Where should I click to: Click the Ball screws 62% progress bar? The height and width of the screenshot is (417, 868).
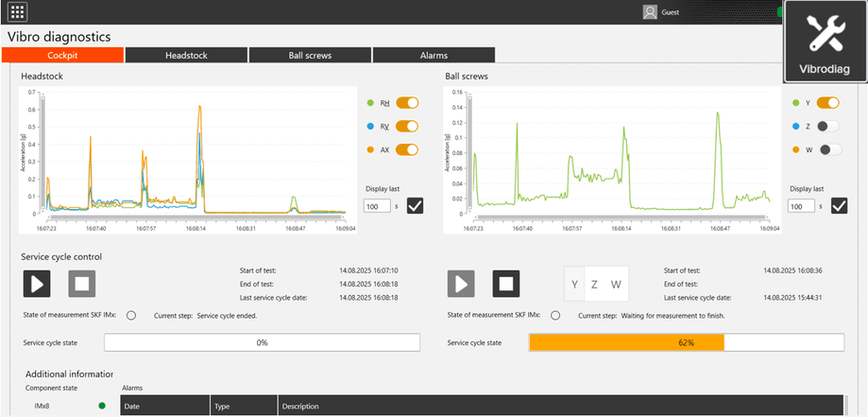(686, 342)
